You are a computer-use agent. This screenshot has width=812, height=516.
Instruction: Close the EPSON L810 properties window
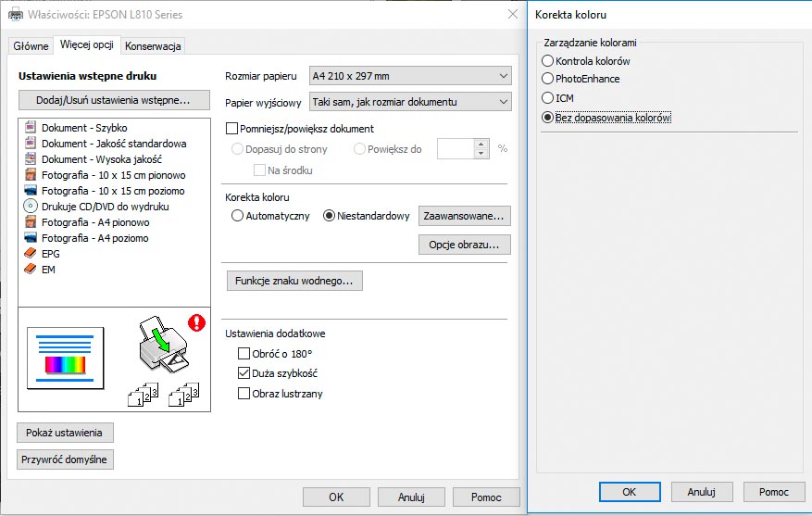tap(513, 14)
